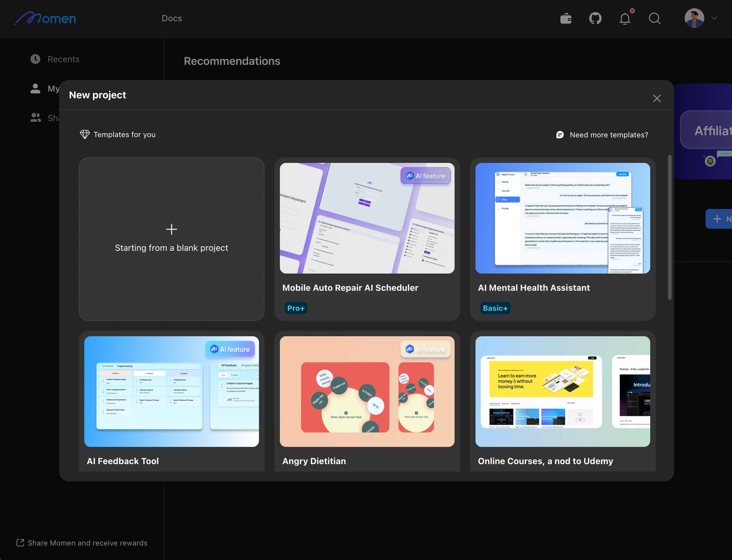This screenshot has width=732, height=560.
Task: Open AI Mental Health Assistant thumbnail
Action: (563, 218)
